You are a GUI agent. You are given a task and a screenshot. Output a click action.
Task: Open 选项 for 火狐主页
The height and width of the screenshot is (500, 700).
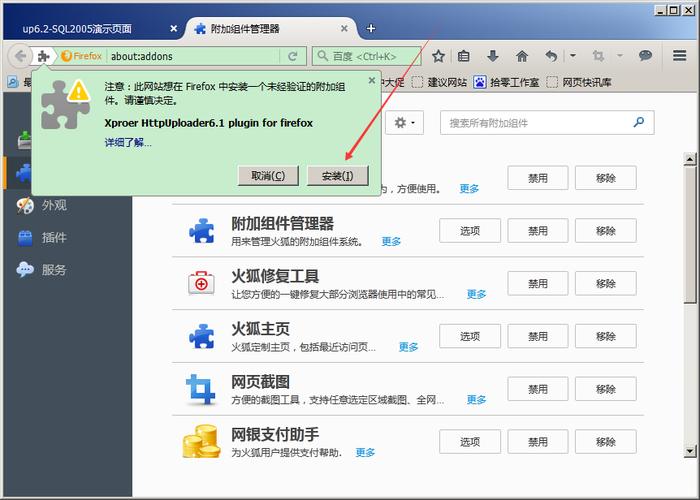tap(470, 336)
